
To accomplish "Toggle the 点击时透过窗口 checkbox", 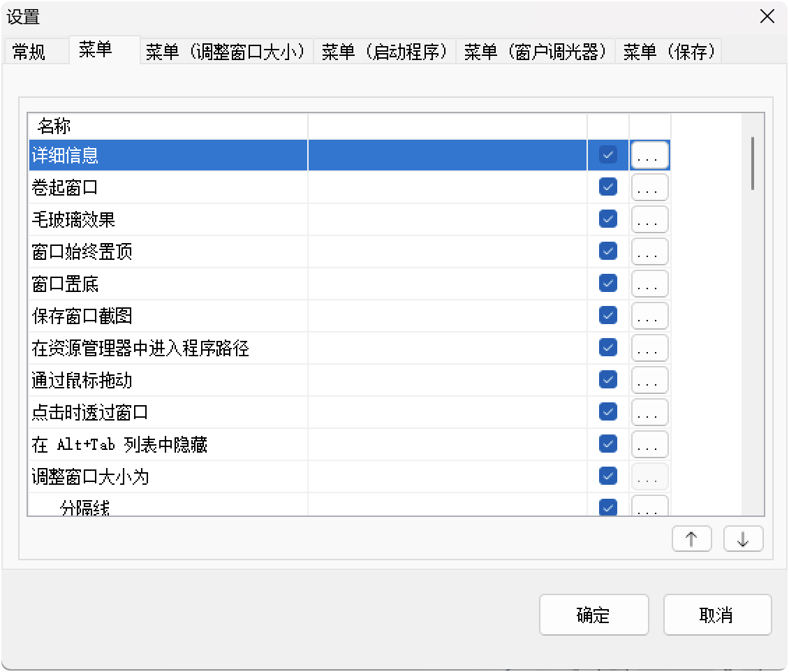I will point(608,412).
